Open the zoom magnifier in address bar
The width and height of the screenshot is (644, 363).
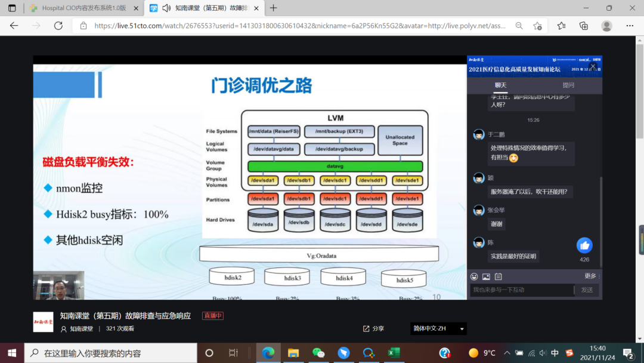tap(519, 26)
